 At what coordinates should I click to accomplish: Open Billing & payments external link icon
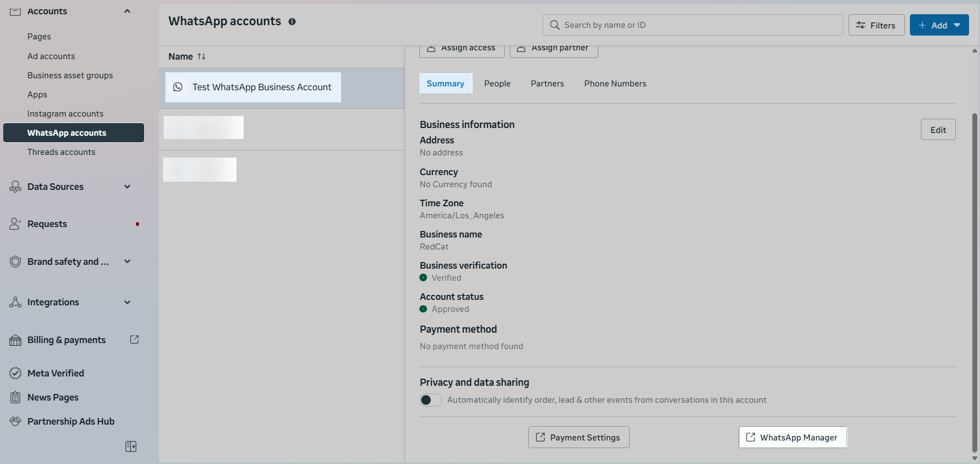coord(134,340)
